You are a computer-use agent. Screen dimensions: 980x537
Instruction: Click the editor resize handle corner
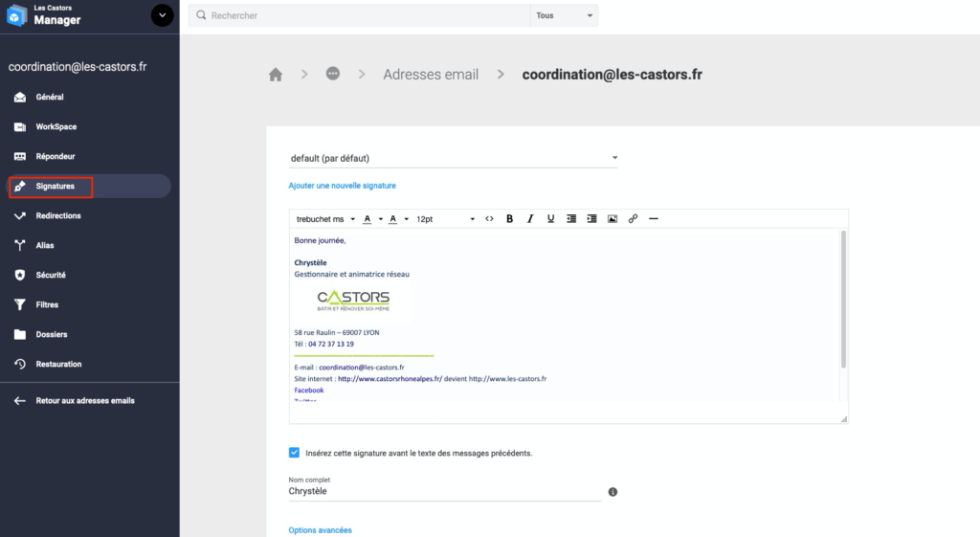pyautogui.click(x=844, y=419)
